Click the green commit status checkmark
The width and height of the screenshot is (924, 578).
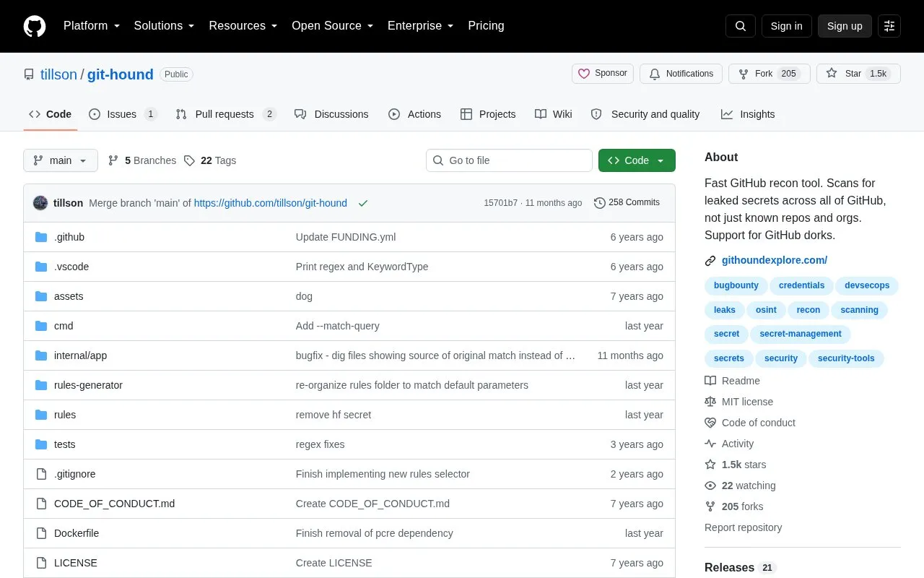pyautogui.click(x=363, y=203)
